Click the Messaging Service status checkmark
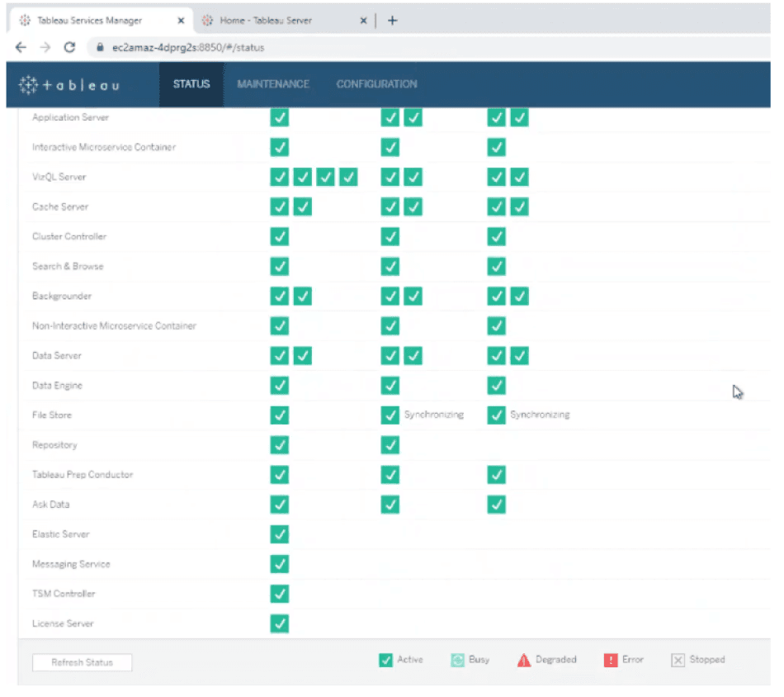784x697 pixels. pos(280,564)
